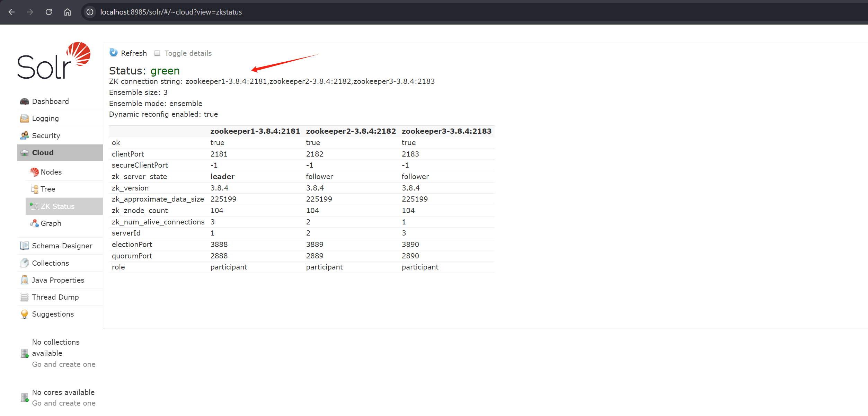
Task: Open the Dashboard sidebar item
Action: [x=50, y=101]
